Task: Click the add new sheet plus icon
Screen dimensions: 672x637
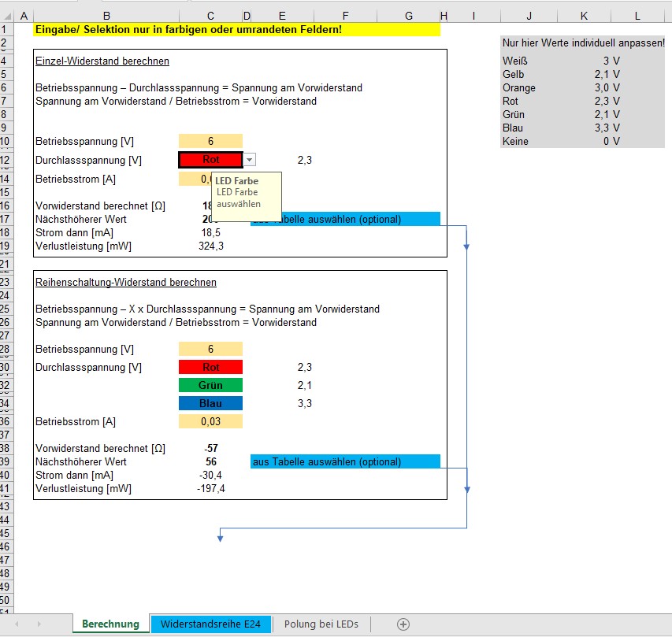Action: pyautogui.click(x=403, y=624)
